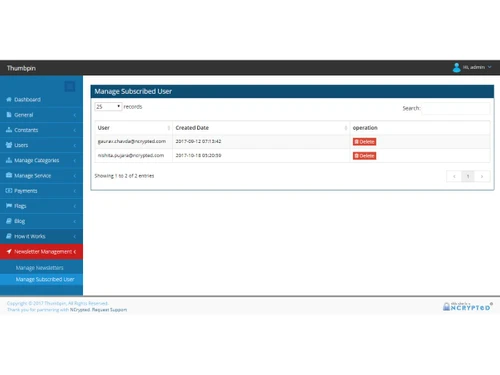Open the 25 records dropdown
This screenshot has width=500, height=375.
pos(108,107)
